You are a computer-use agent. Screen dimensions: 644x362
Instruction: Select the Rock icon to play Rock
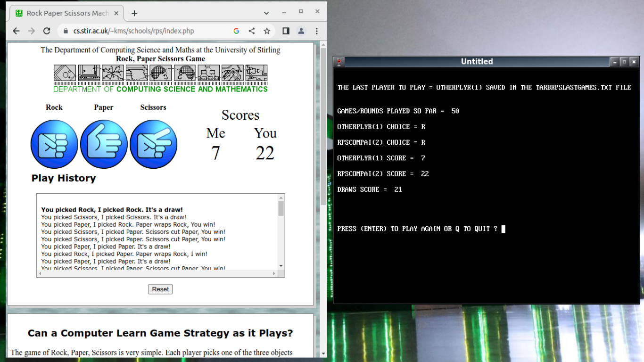pyautogui.click(x=54, y=144)
